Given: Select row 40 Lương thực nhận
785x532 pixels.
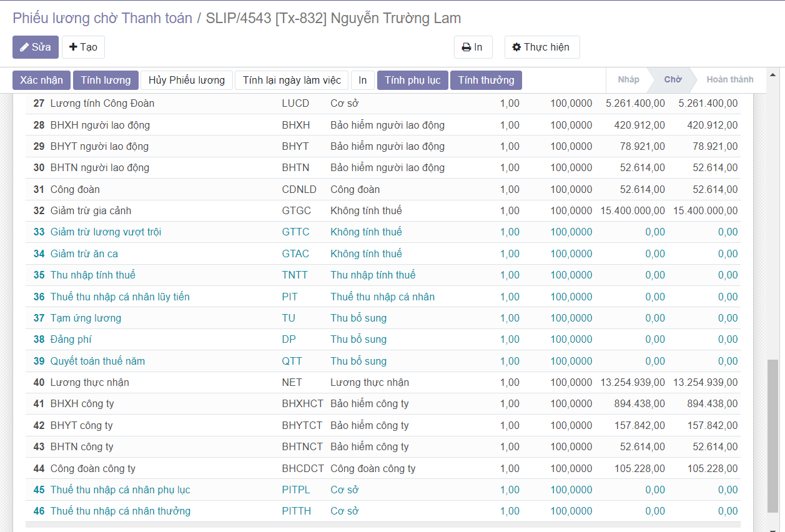Looking at the screenshot, I should [x=90, y=382].
